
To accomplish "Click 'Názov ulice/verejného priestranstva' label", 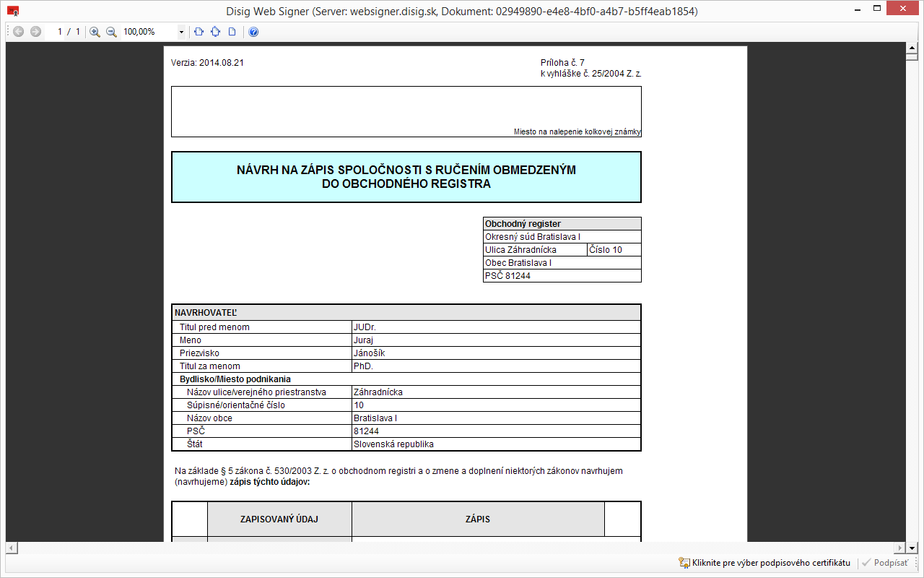I will click(256, 392).
